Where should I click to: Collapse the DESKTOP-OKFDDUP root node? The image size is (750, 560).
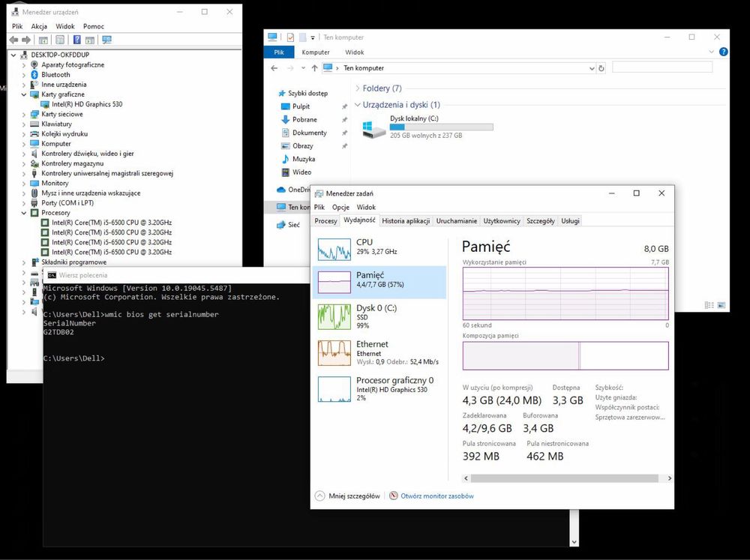point(13,55)
